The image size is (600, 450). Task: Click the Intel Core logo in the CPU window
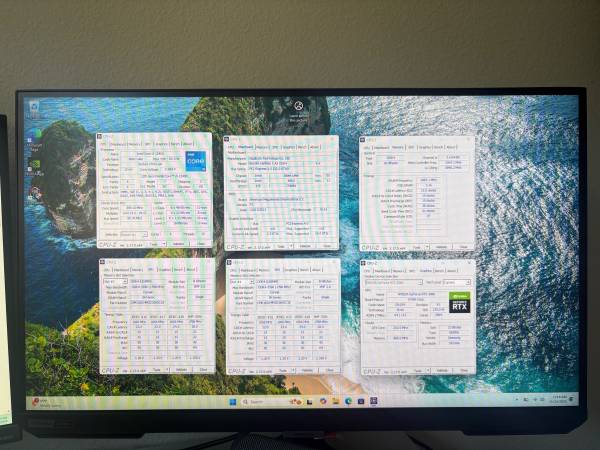pos(193,161)
